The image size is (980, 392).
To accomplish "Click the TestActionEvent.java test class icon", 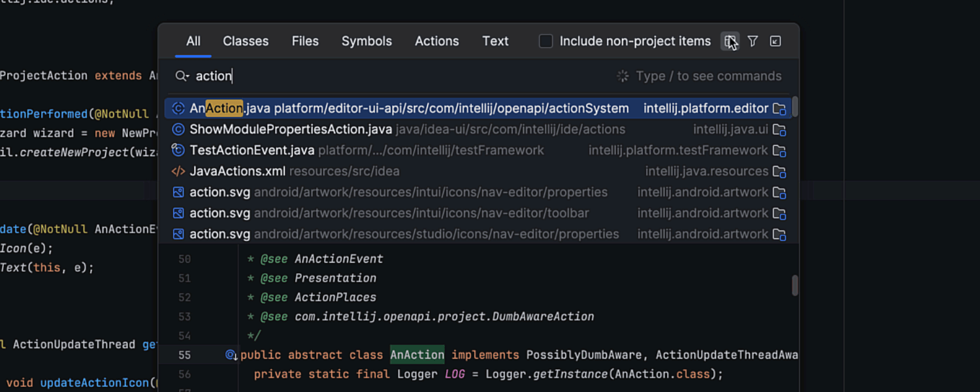I will [x=178, y=150].
